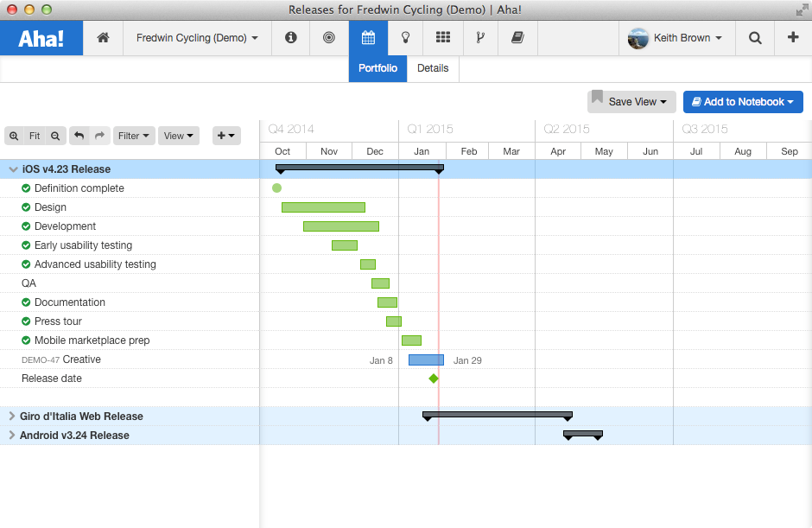Toggle fullscreen with the window expand icon
This screenshot has height=528, width=812.
click(x=802, y=10)
